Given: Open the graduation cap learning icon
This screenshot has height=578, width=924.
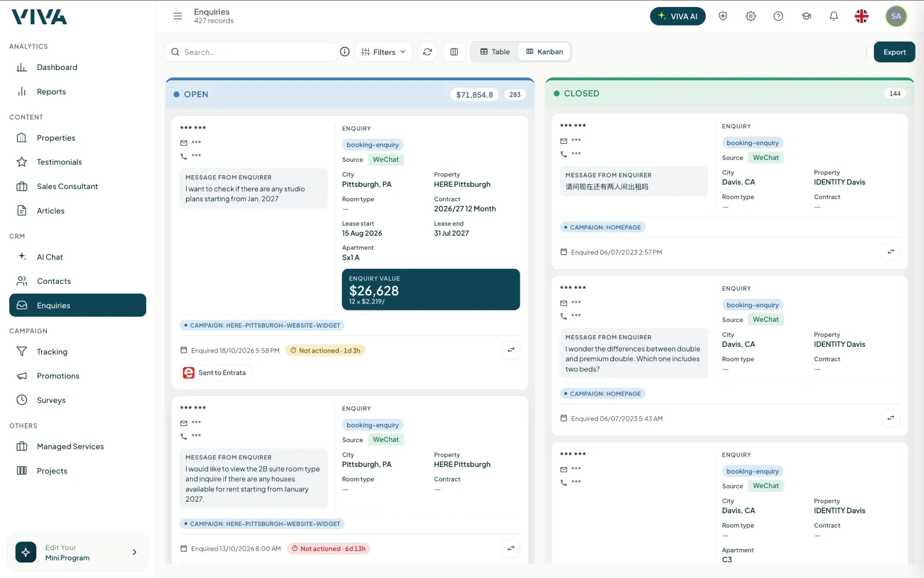Looking at the screenshot, I should [806, 16].
